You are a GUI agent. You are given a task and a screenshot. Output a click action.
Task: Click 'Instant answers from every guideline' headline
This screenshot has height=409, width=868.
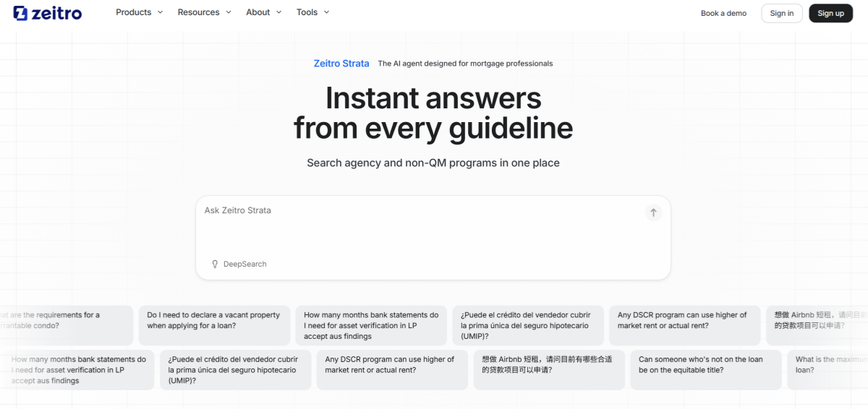(433, 113)
